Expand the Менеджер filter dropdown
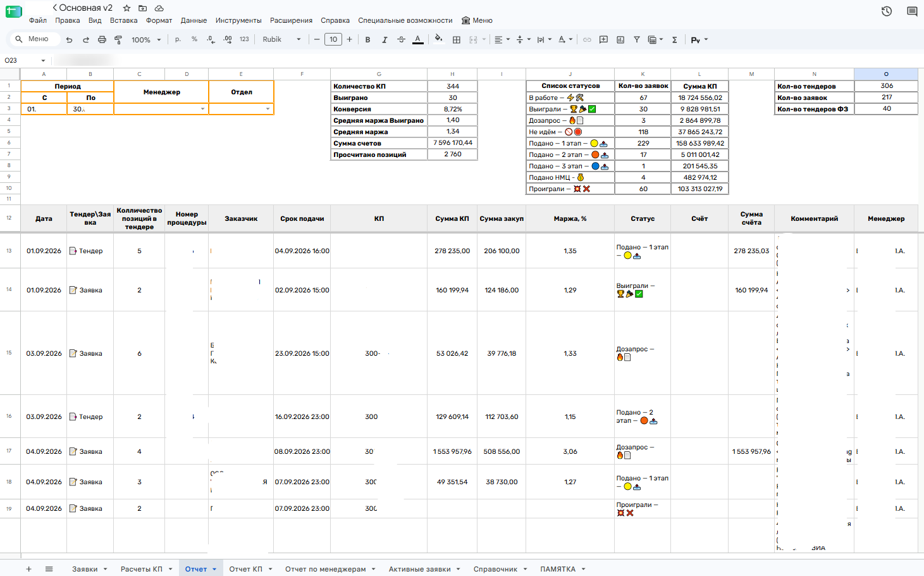This screenshot has height=576, width=924. (202, 109)
